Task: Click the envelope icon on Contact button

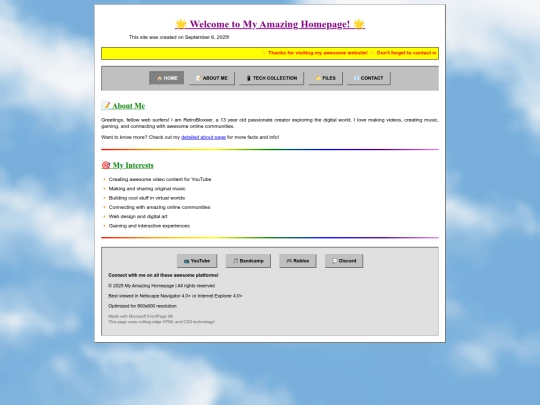Action: coord(356,79)
